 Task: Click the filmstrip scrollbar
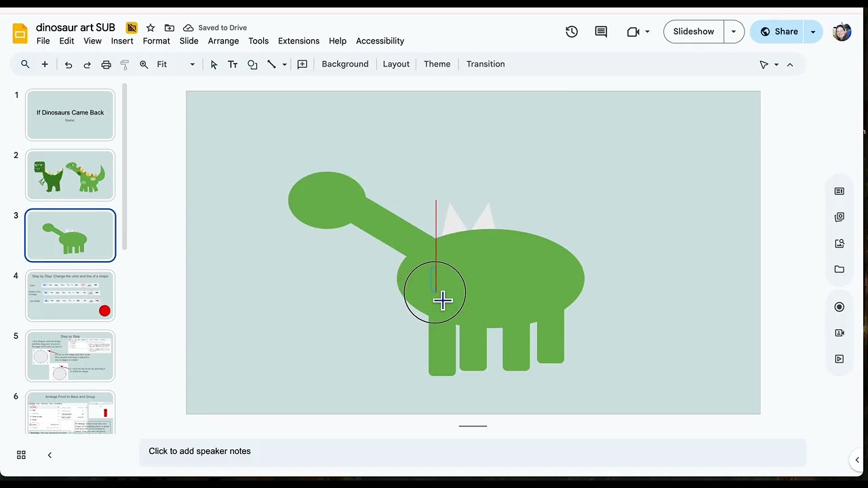click(x=125, y=167)
